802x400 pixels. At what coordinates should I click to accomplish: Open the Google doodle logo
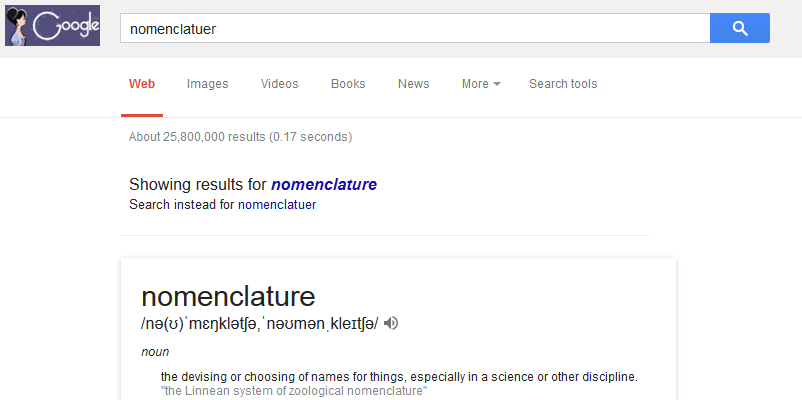53,26
